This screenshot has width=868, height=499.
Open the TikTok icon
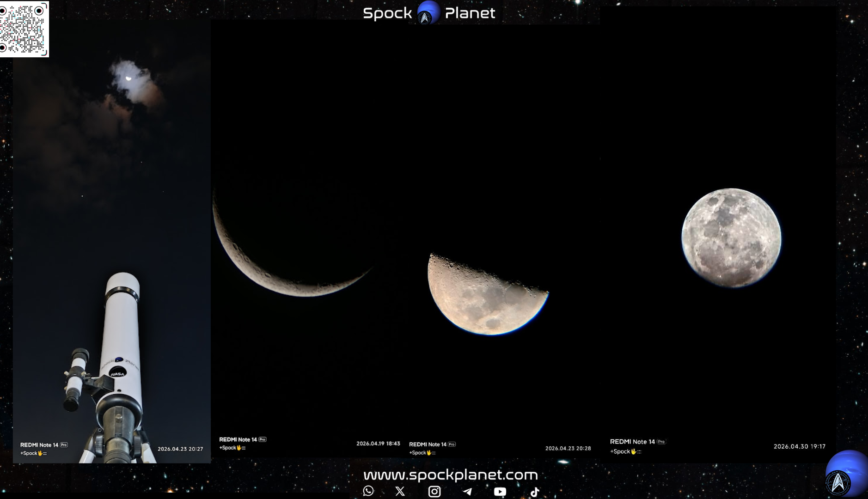point(535,492)
